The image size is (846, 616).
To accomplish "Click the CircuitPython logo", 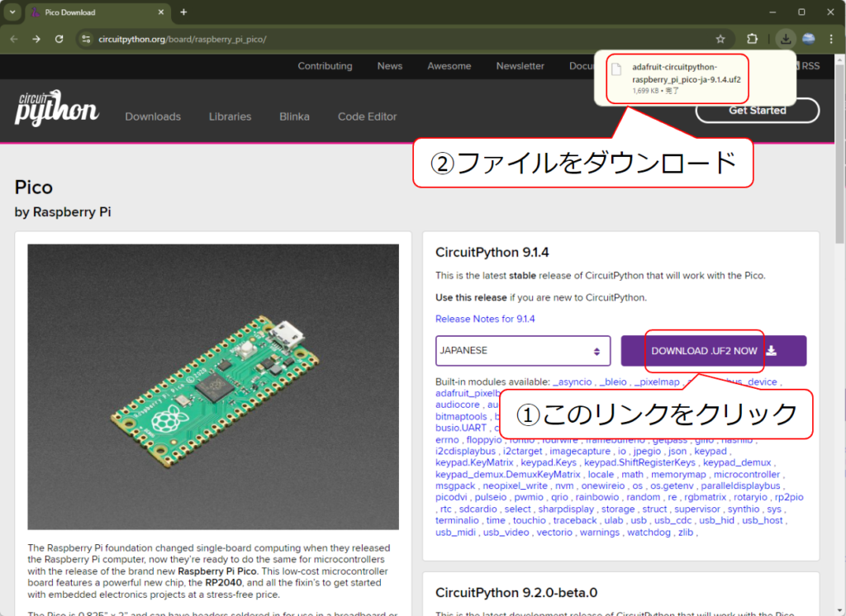I will point(57,108).
